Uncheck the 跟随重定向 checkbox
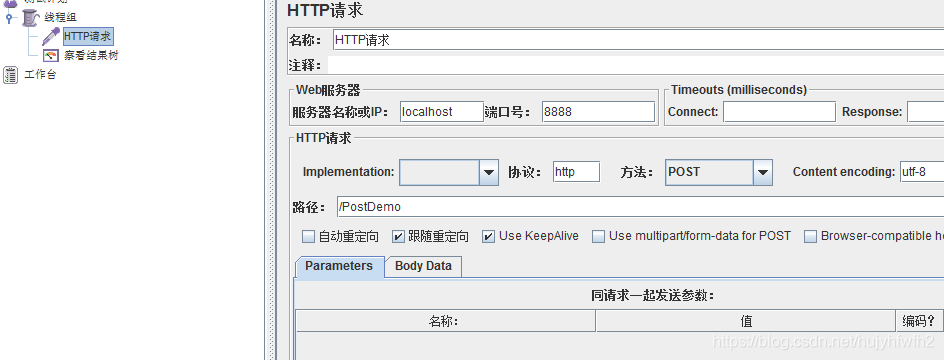The image size is (944, 360). coord(398,237)
